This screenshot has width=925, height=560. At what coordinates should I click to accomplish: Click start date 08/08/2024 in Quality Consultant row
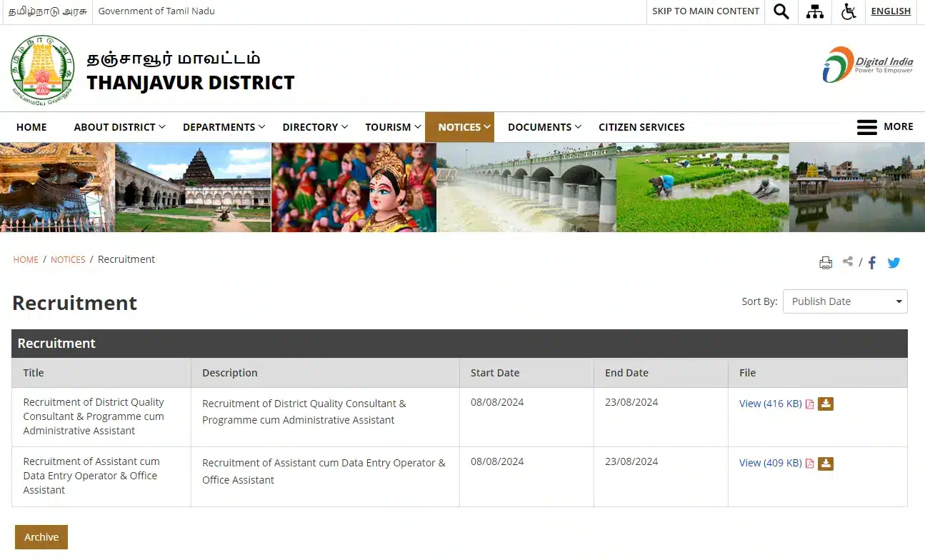pos(497,402)
